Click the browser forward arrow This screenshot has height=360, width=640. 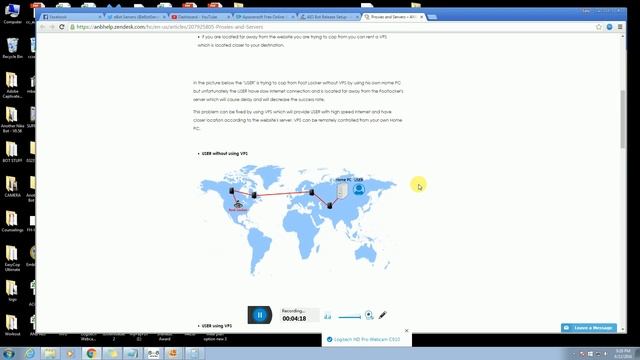click(x=52, y=27)
